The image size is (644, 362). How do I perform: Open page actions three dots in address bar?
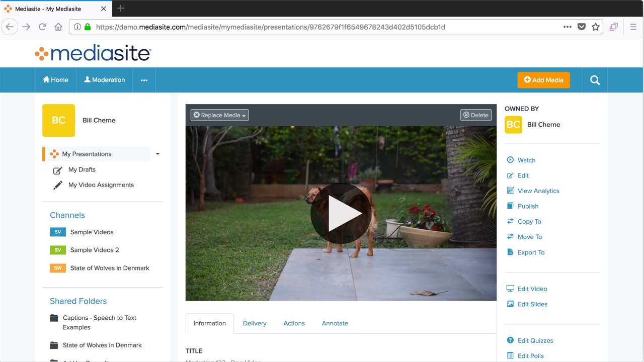coord(568,27)
